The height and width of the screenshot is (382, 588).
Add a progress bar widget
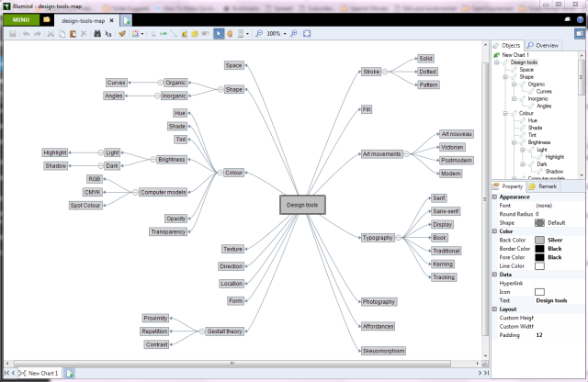point(206,34)
